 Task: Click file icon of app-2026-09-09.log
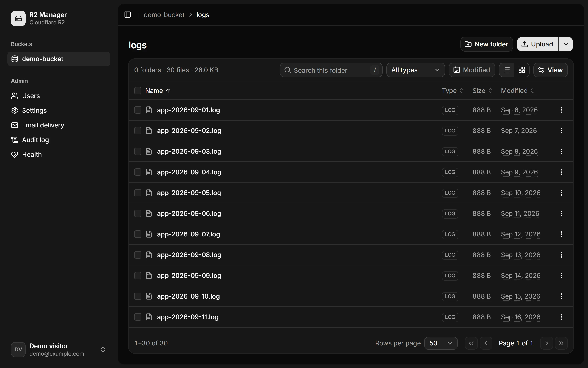point(149,276)
